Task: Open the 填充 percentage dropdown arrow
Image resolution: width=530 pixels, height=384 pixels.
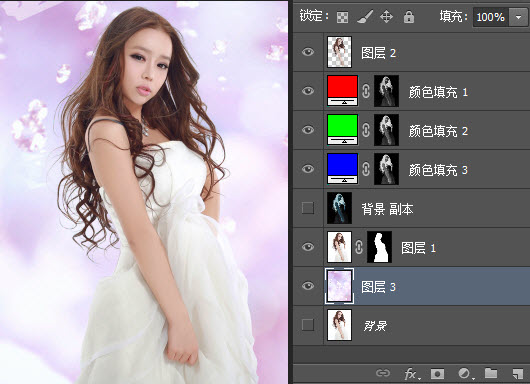Action: click(x=518, y=17)
